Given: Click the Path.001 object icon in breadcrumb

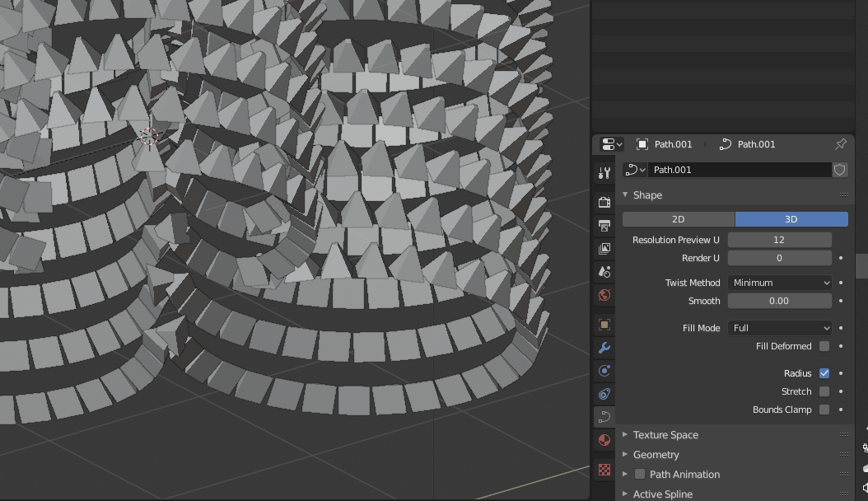Looking at the screenshot, I should pyautogui.click(x=642, y=144).
